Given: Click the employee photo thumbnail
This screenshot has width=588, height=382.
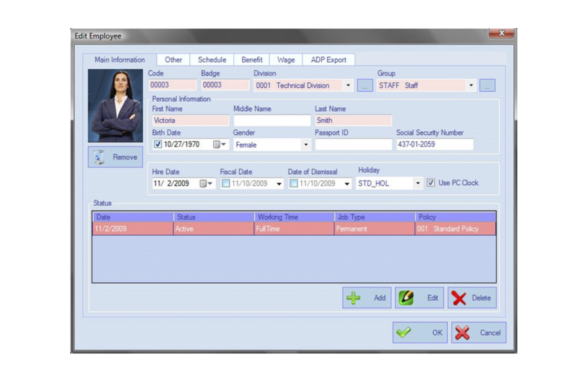Looking at the screenshot, I should coord(115,106).
